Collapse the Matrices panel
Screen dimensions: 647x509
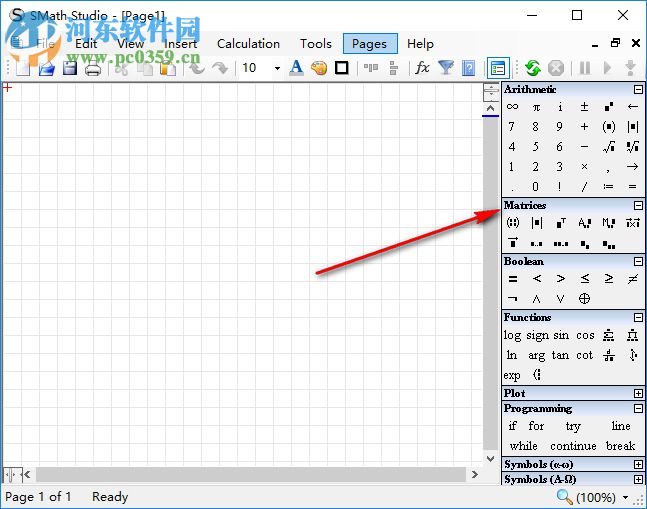coord(638,205)
